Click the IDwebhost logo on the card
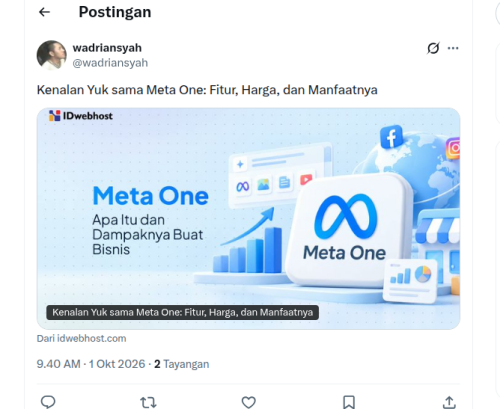500x409 pixels. click(x=81, y=116)
